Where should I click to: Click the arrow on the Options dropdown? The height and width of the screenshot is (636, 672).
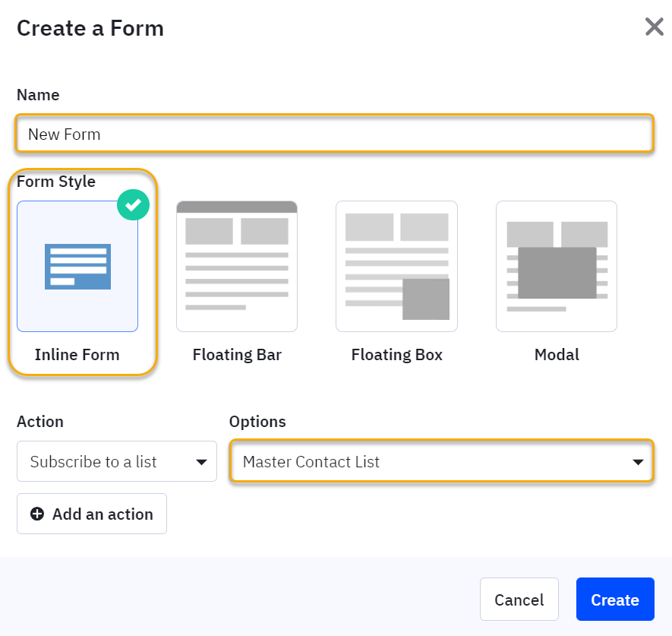coord(638,462)
